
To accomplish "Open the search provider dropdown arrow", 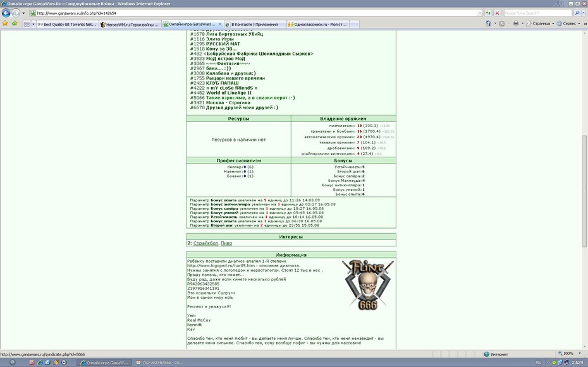I will [584, 13].
